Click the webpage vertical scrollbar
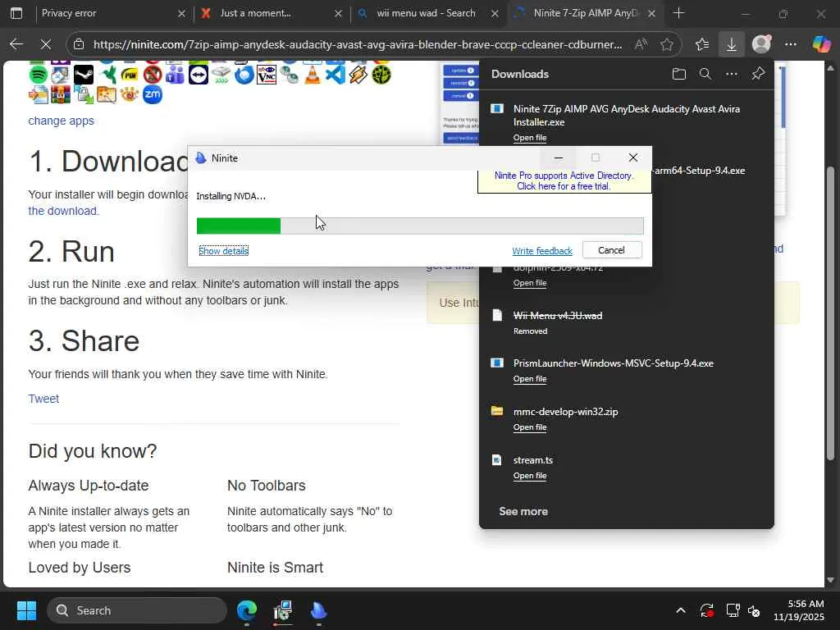 (x=830, y=313)
